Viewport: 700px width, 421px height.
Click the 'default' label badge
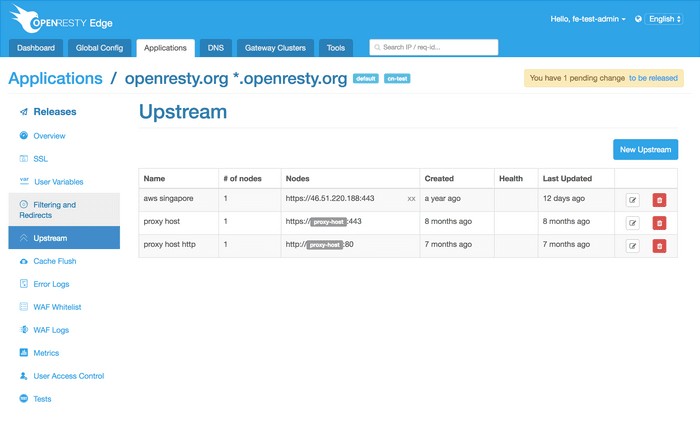click(366, 79)
